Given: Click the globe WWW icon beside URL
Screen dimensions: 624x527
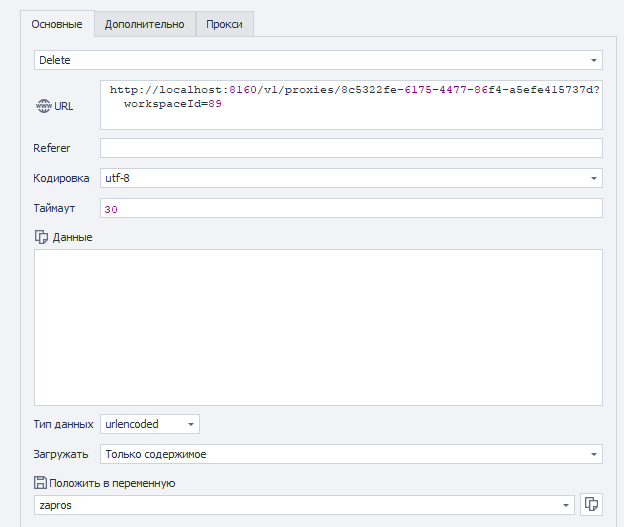Looking at the screenshot, I should pyautogui.click(x=41, y=105).
